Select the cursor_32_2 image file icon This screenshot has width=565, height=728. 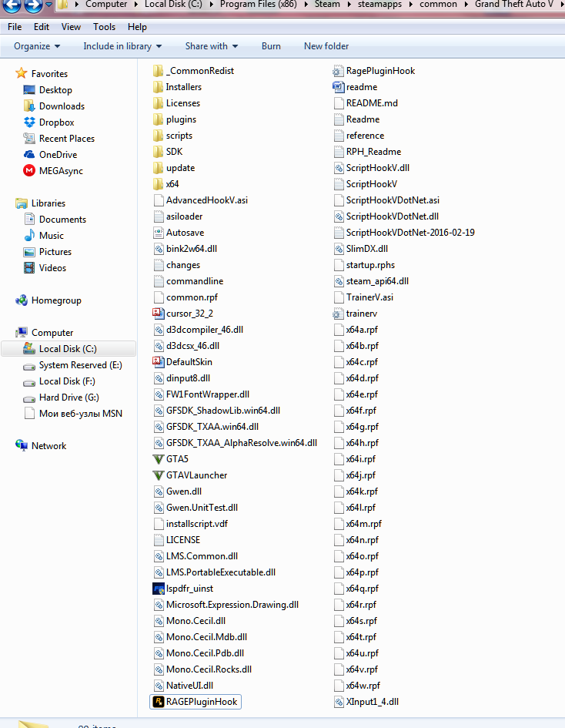coord(158,314)
